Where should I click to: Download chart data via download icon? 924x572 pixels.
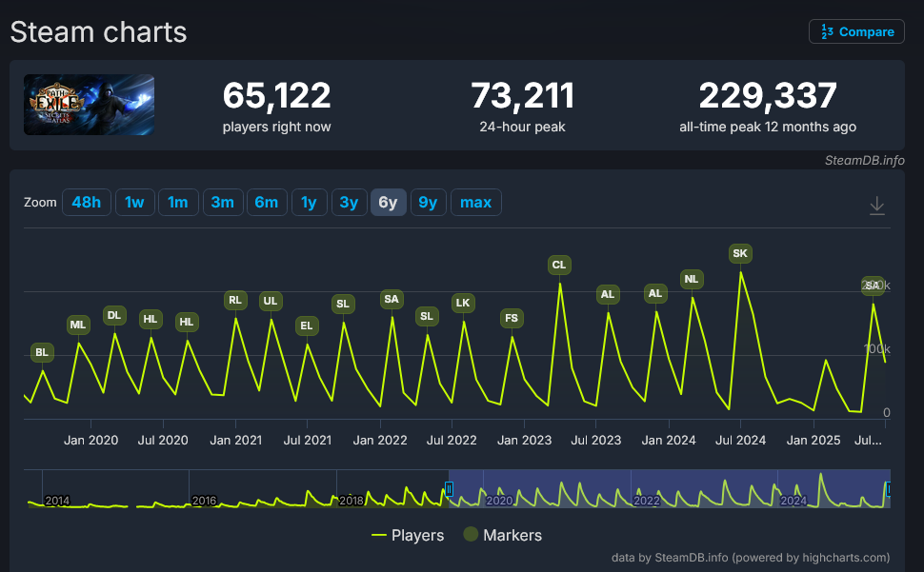pos(877,206)
